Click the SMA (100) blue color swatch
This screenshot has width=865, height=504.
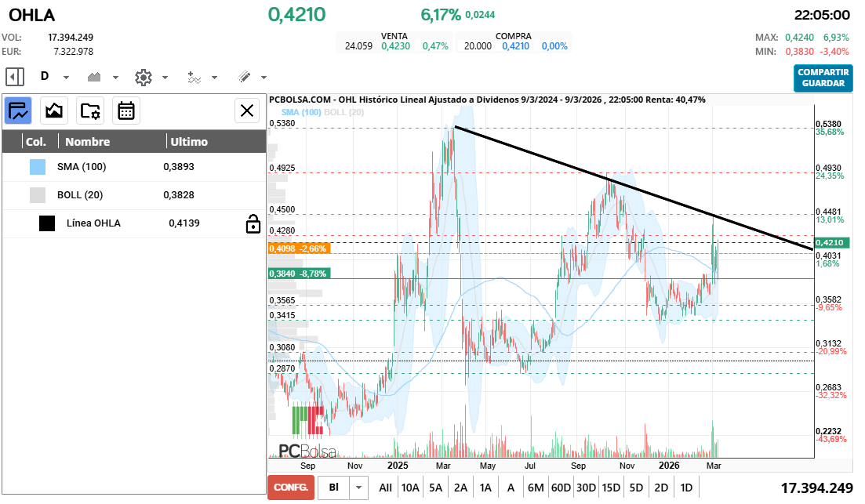(38, 167)
